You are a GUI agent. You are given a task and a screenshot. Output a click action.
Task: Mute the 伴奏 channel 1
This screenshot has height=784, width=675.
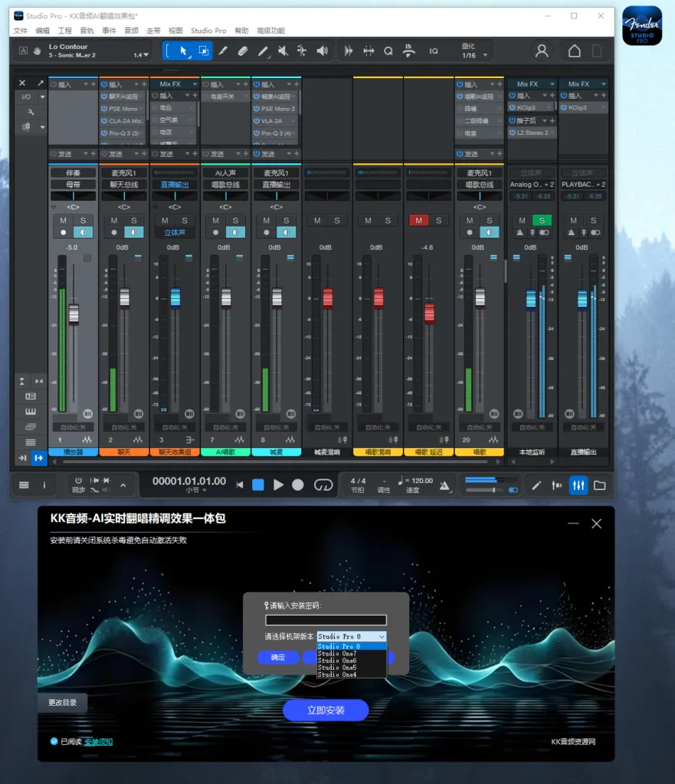click(63, 220)
